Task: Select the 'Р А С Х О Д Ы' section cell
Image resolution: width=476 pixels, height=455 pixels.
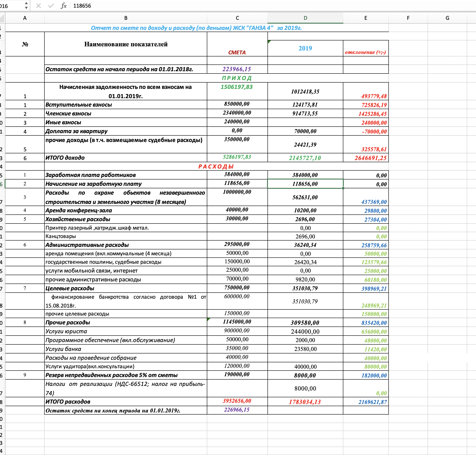Action: click(x=216, y=166)
